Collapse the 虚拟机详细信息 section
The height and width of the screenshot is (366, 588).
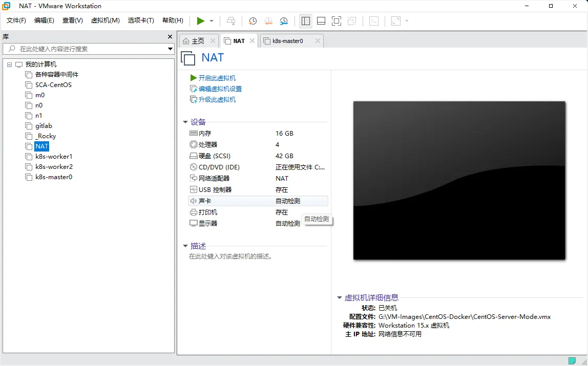tap(340, 298)
